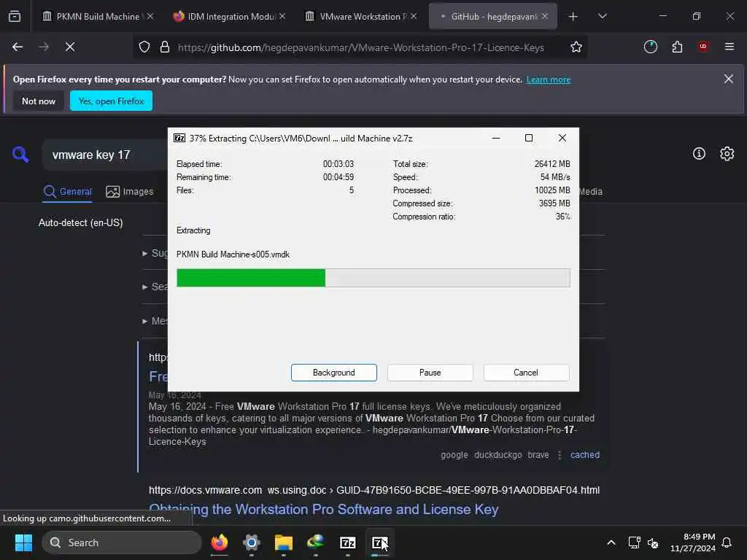Bookmark this page with star icon
The width and height of the screenshot is (747, 560).
[x=576, y=47]
